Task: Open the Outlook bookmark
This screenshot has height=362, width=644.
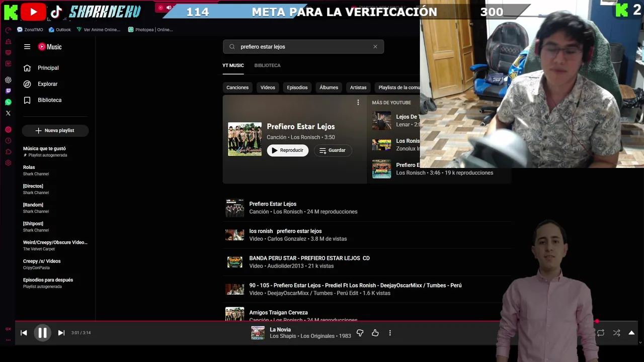Action: point(59,30)
